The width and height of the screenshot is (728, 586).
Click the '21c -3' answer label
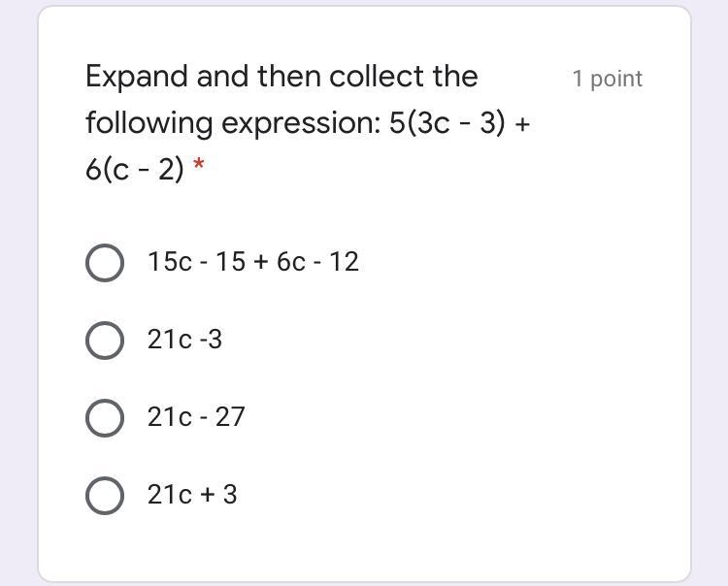coord(184,340)
